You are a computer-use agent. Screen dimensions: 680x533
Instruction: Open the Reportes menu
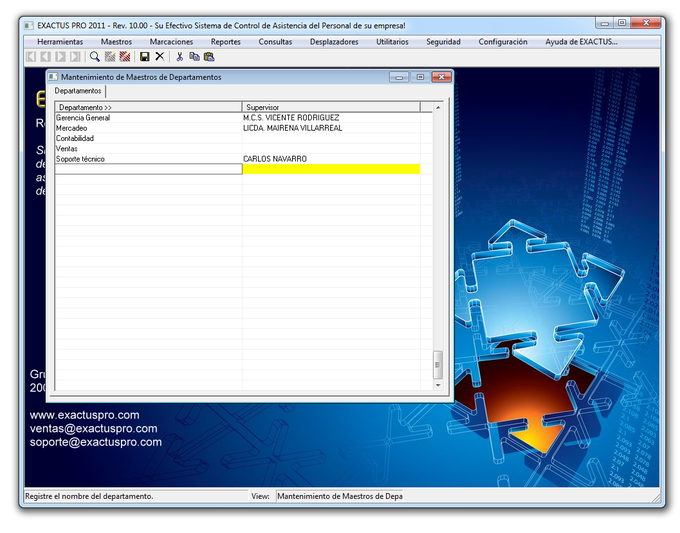pyautogui.click(x=226, y=42)
